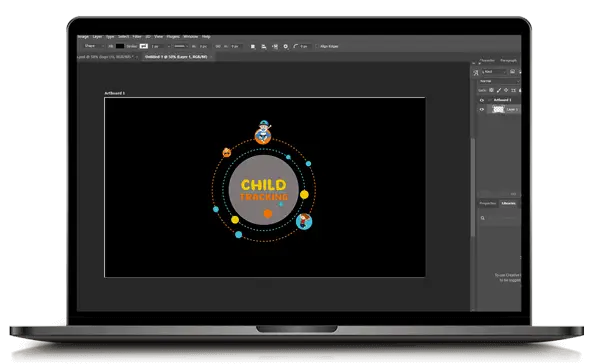Open the gear settings in options bar
Screen dimensions: 600x364
click(285, 46)
